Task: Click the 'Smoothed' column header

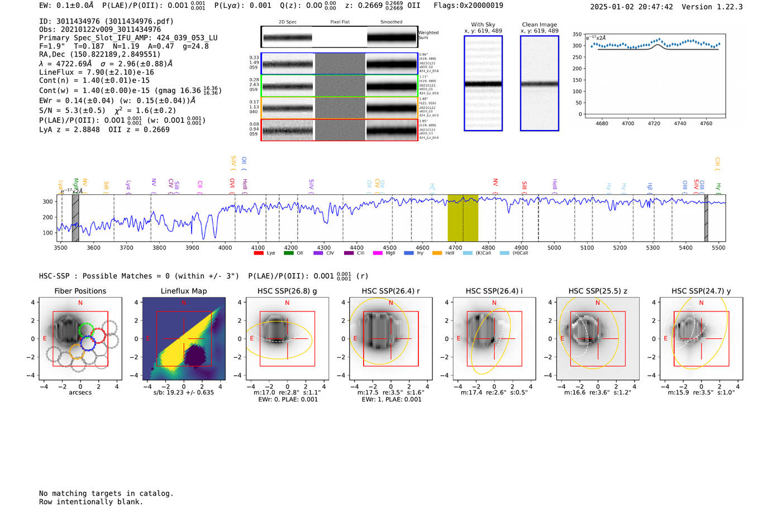Action: 392,22
